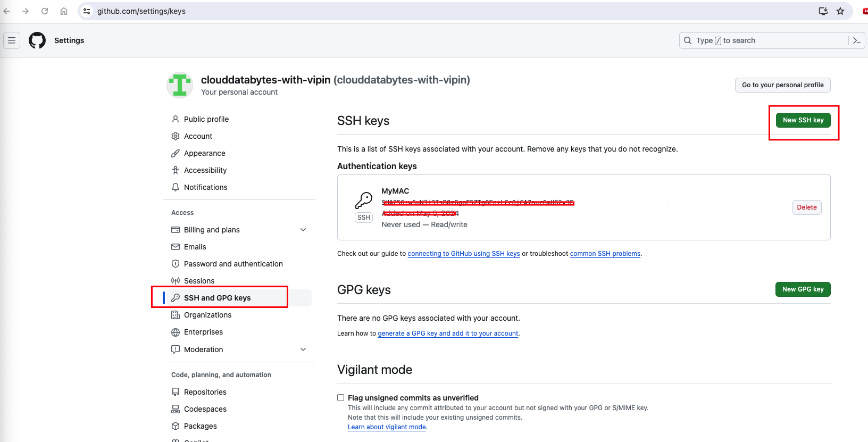
Task: Open the hamburger navigation menu
Action: 12,40
